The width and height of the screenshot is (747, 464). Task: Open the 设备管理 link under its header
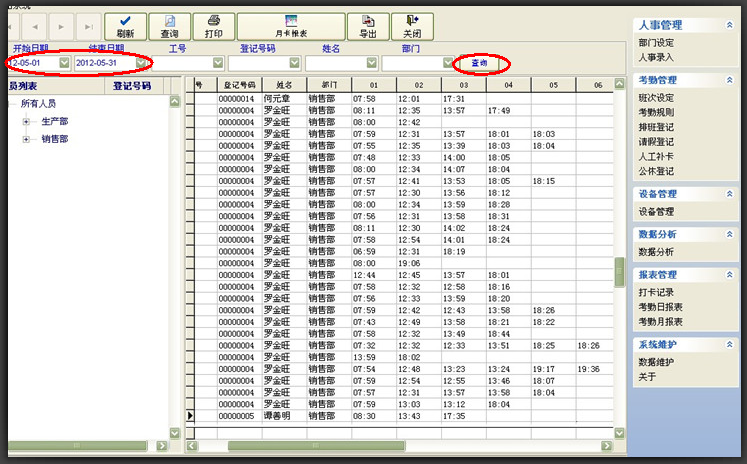pyautogui.click(x=656, y=212)
